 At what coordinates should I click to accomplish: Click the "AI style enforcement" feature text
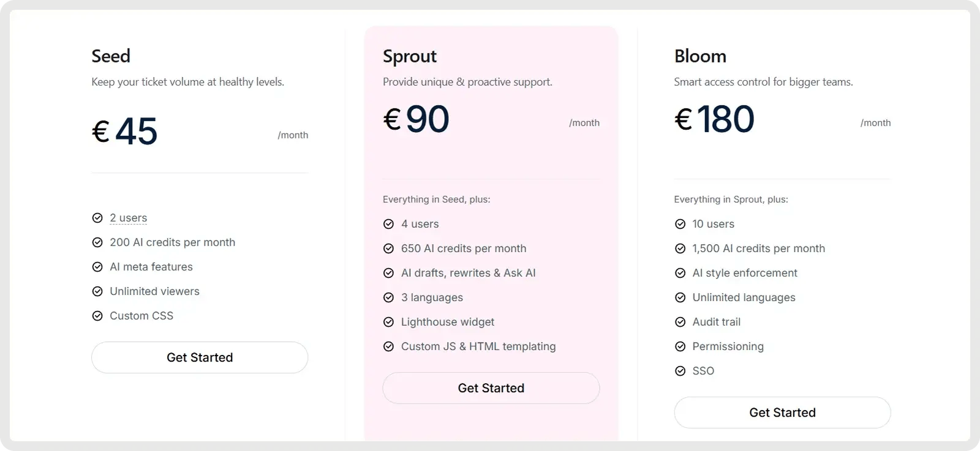[745, 273]
